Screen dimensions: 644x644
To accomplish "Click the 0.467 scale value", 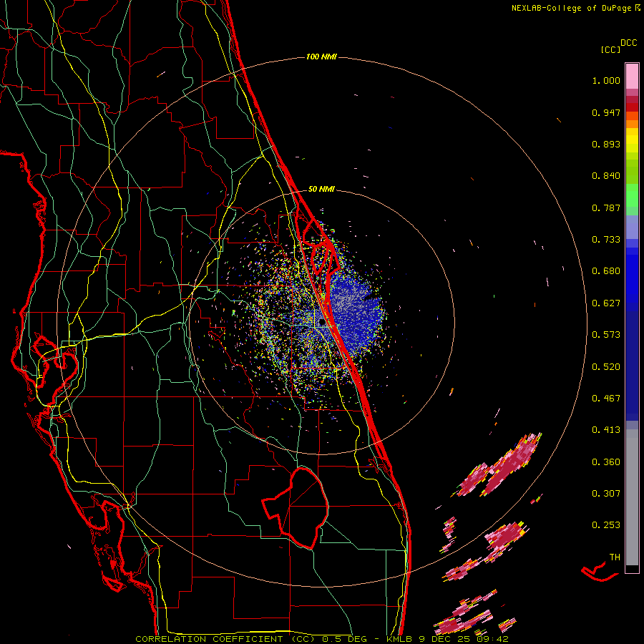I will (606, 399).
